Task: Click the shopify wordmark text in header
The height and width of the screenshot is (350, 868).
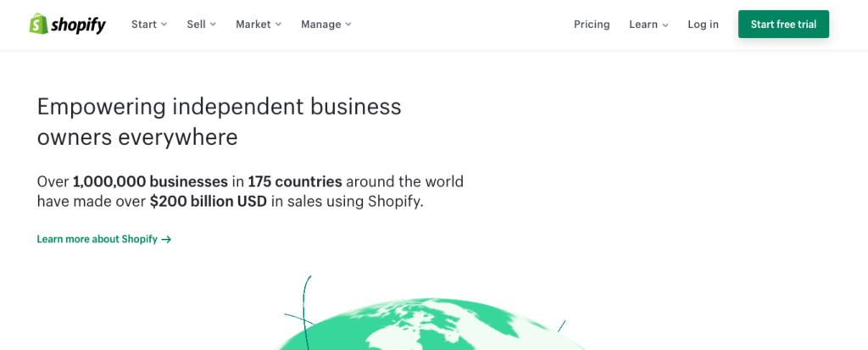Action: 78,25
